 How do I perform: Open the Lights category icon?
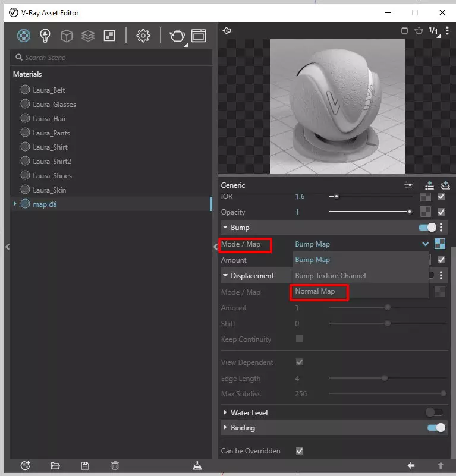point(45,36)
